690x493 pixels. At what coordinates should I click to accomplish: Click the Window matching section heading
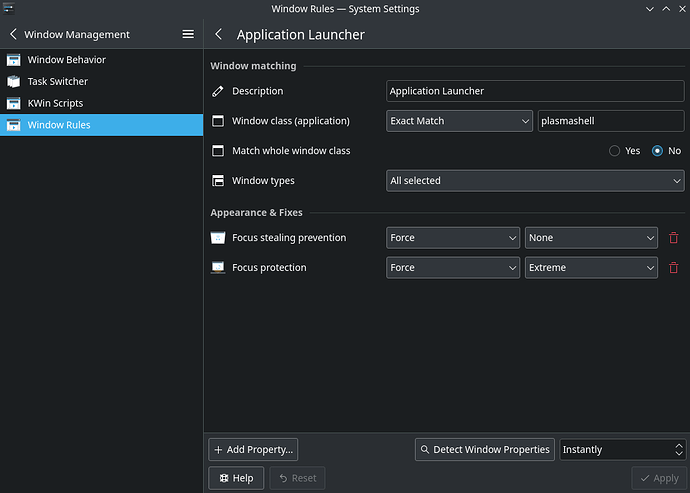pos(253,66)
